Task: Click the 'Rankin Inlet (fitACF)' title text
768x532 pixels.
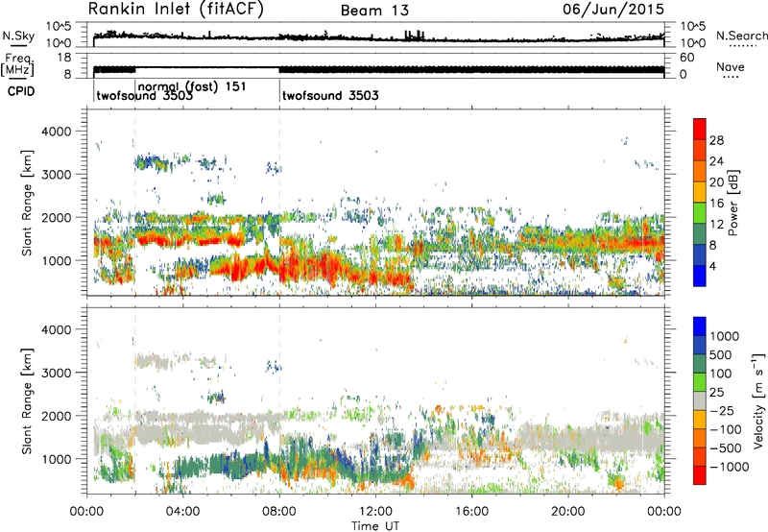Action: click(x=176, y=10)
